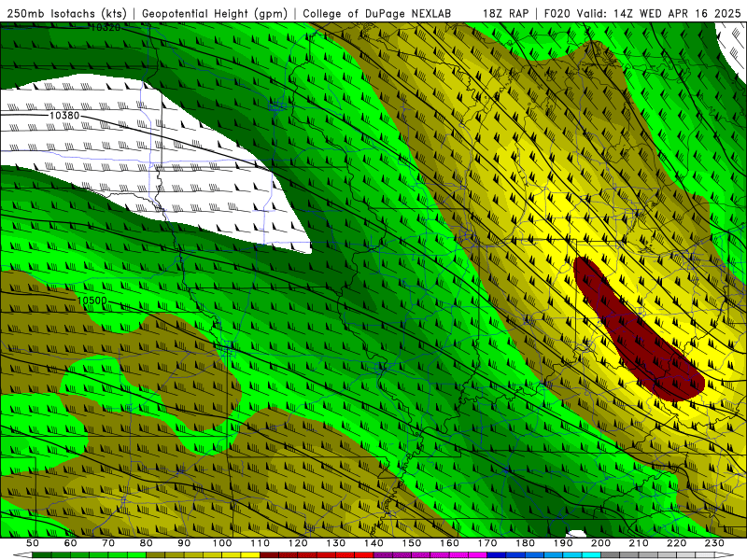The width and height of the screenshot is (747, 560).
Task: Click the colorbar value 190
Action: pos(563,543)
